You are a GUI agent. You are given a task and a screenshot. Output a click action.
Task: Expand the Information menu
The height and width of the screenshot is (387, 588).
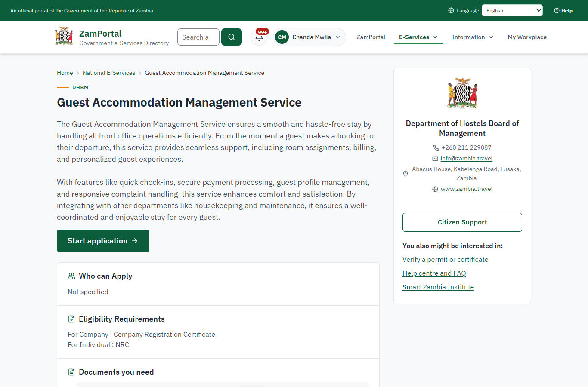click(473, 37)
